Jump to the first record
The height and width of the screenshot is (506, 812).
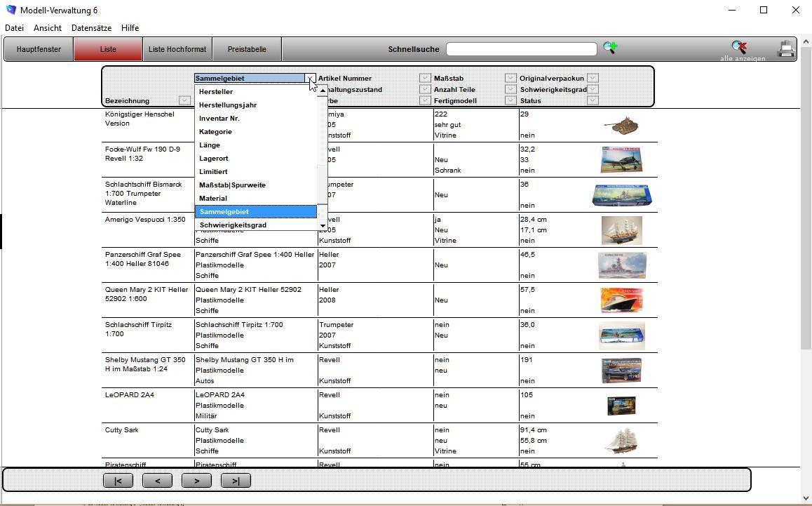point(118,481)
